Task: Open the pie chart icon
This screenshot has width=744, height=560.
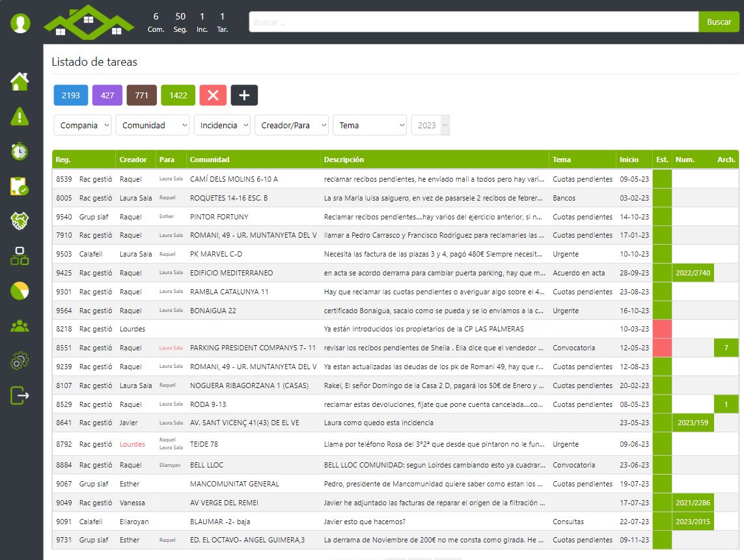Action: 20,291
